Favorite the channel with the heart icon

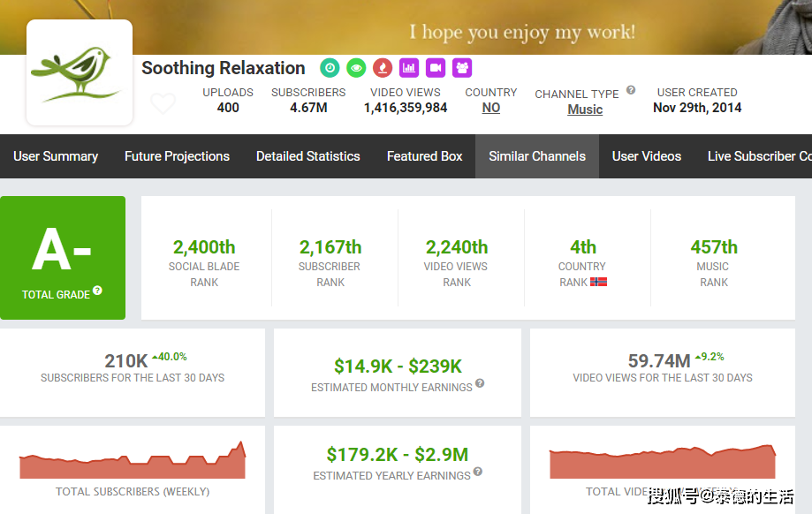(x=163, y=103)
